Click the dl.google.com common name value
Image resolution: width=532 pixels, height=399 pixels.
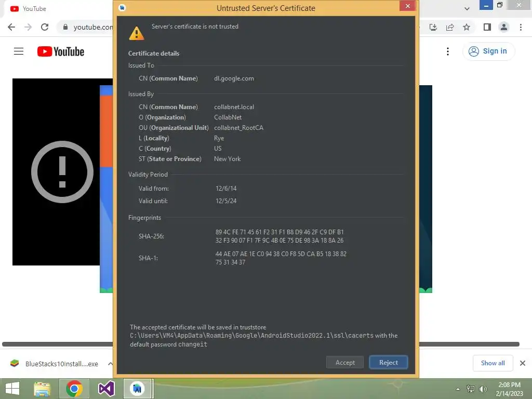(x=234, y=78)
